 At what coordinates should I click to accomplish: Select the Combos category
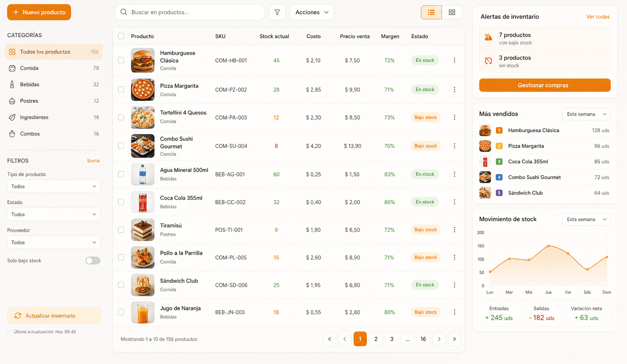pos(54,134)
